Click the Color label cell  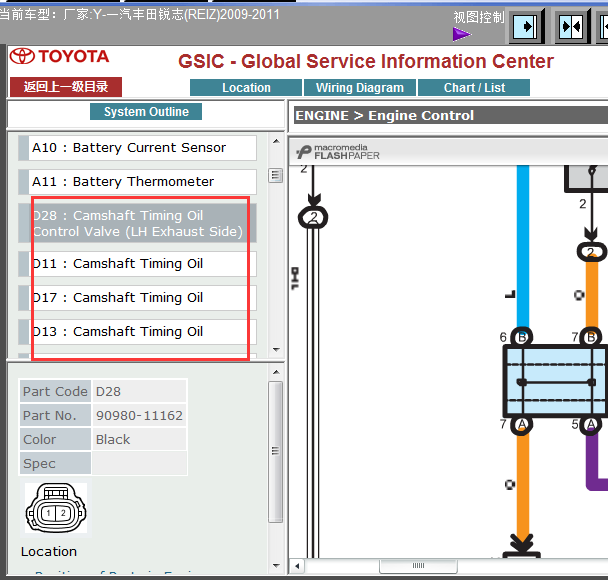tap(55, 440)
